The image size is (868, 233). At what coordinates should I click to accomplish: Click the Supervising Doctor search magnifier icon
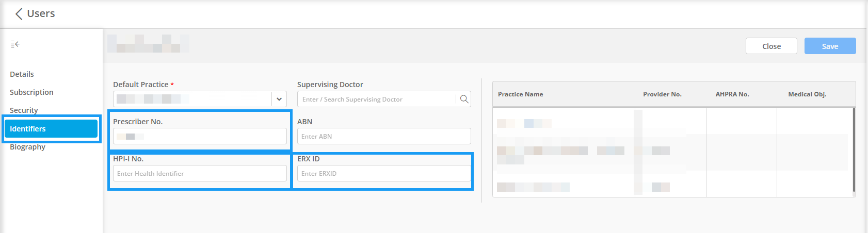click(x=464, y=99)
